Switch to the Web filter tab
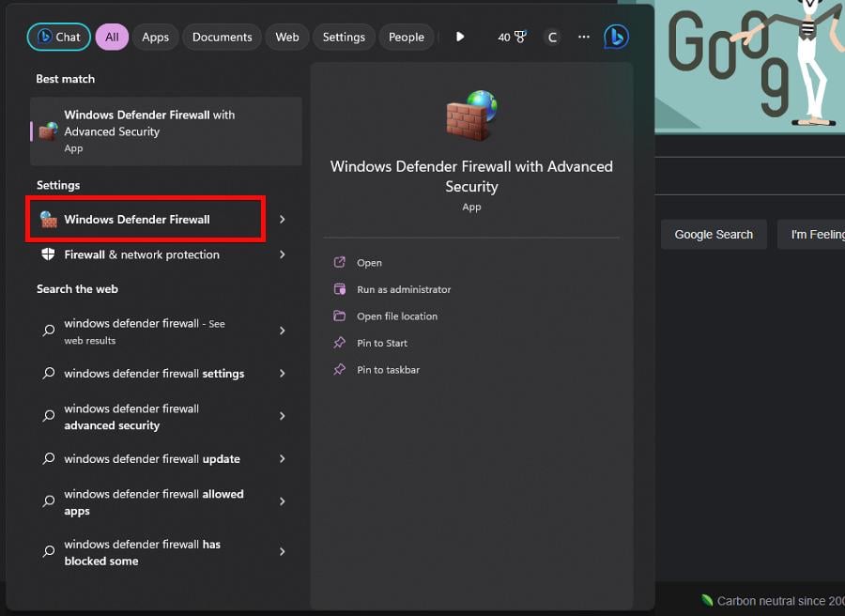Viewport: 845px width, 616px height. click(x=287, y=38)
